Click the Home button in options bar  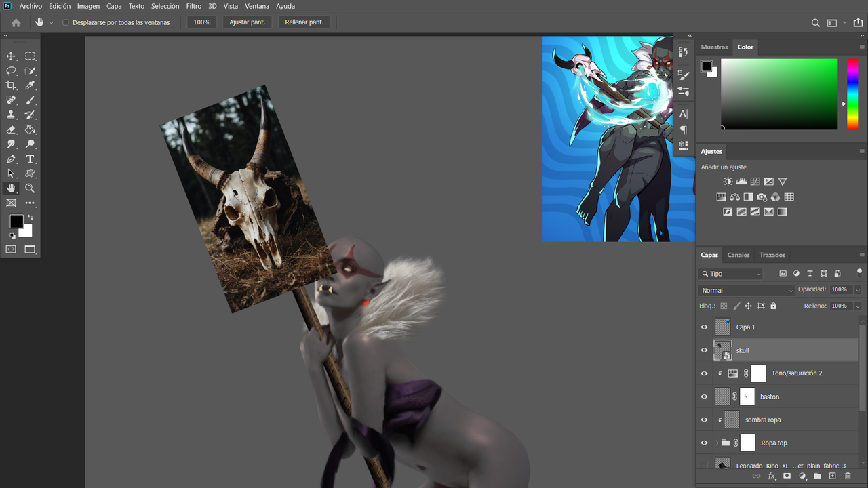pyautogui.click(x=16, y=22)
